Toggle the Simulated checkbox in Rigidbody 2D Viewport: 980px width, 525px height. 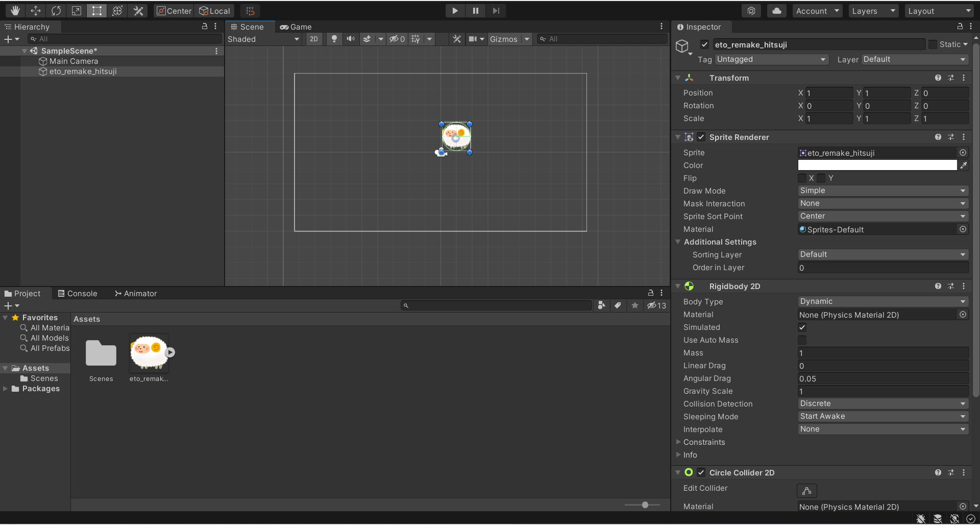point(802,327)
